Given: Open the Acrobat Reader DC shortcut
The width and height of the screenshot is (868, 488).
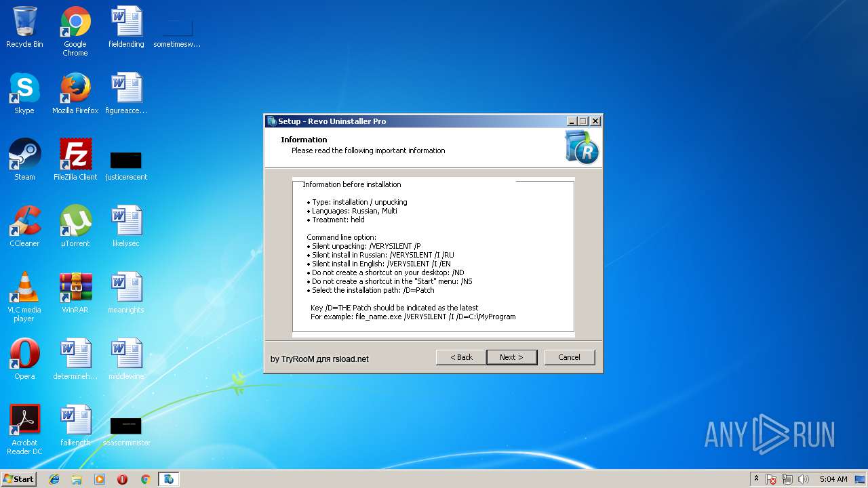Looking at the screenshot, I should point(24,430).
